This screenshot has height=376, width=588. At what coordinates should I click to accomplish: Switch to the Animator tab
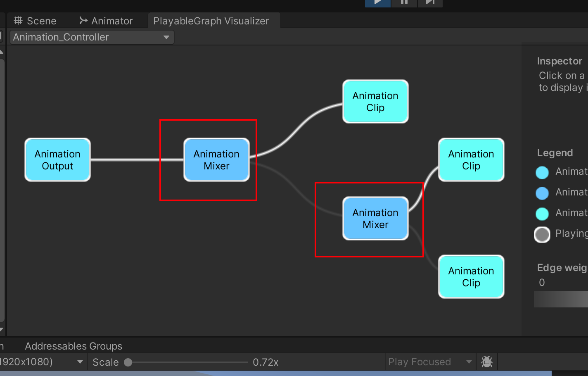pyautogui.click(x=111, y=21)
